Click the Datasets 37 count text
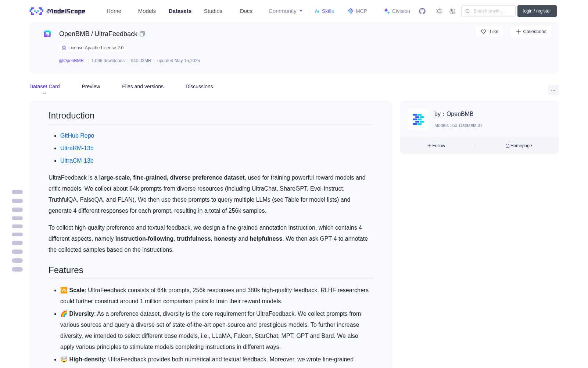 [x=471, y=125]
